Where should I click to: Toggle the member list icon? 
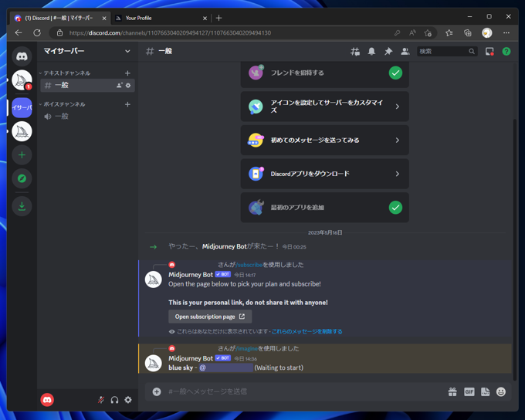(x=405, y=51)
